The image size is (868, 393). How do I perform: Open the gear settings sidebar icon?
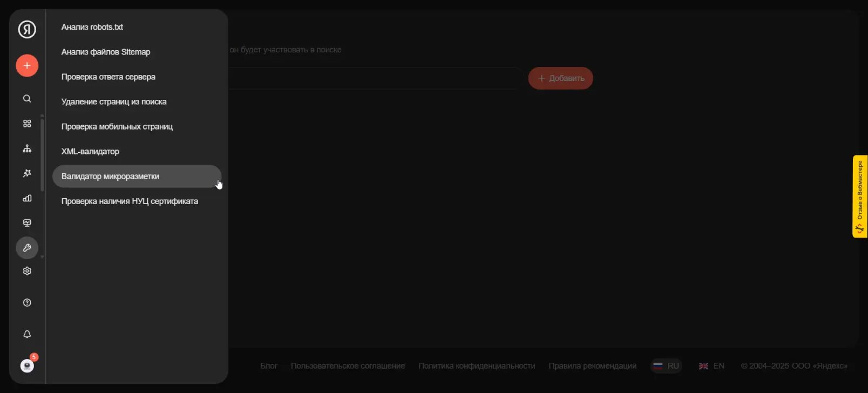coord(27,271)
